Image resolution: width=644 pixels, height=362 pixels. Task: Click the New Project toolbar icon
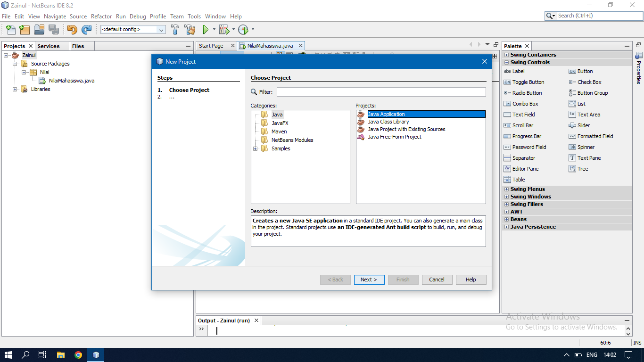pyautogui.click(x=25, y=30)
